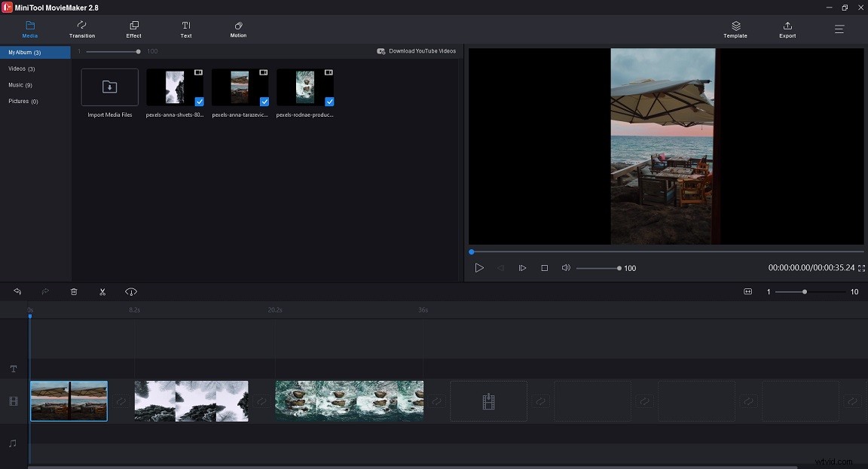Viewport: 868px width, 469px height.
Task: Uncheck the pexels-anna-tarazevic clip checkbox
Action: [x=264, y=102]
